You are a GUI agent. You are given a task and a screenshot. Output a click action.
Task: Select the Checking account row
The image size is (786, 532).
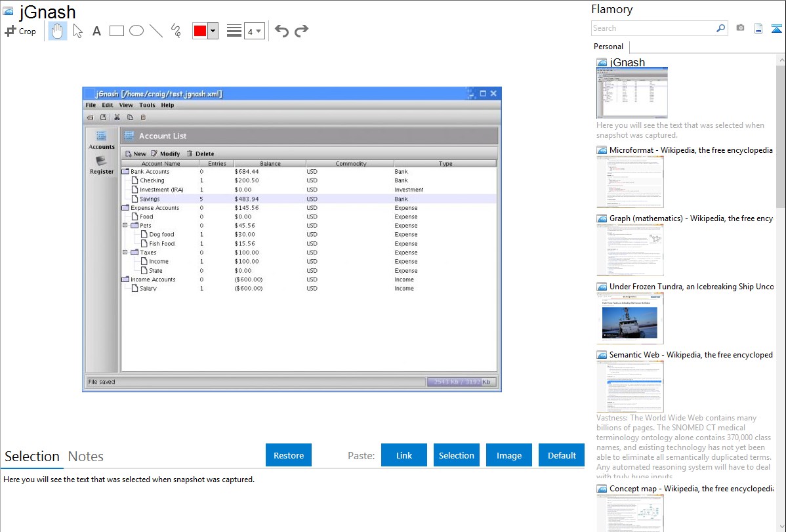pos(309,180)
